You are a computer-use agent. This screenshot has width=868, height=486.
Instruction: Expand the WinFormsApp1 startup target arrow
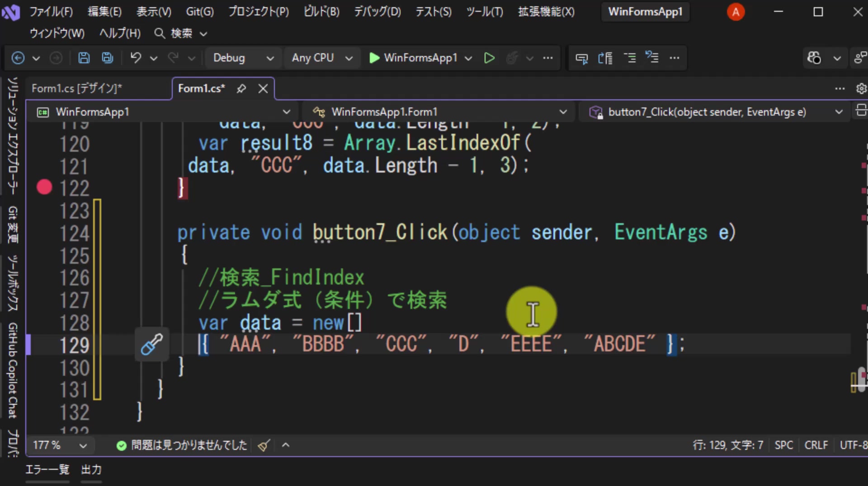coord(468,58)
